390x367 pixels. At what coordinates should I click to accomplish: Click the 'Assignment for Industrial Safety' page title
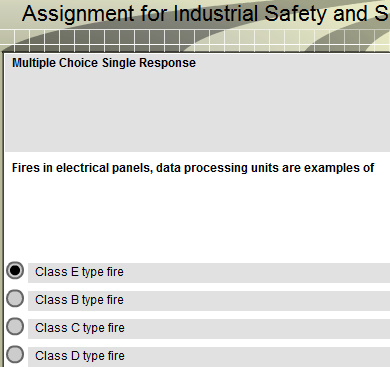(206, 14)
